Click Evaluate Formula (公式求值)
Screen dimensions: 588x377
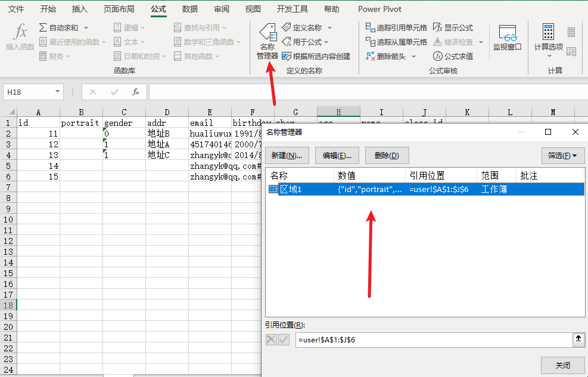click(453, 56)
